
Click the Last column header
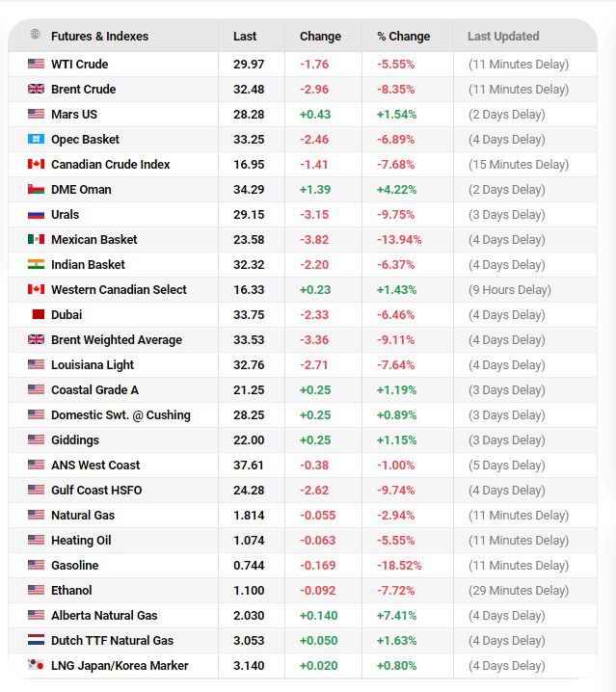pyautogui.click(x=245, y=37)
